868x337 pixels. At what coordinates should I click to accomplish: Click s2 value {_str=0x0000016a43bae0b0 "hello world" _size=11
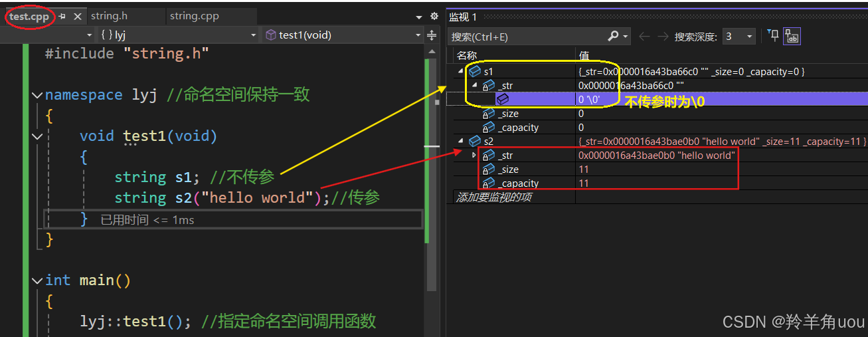point(722,142)
